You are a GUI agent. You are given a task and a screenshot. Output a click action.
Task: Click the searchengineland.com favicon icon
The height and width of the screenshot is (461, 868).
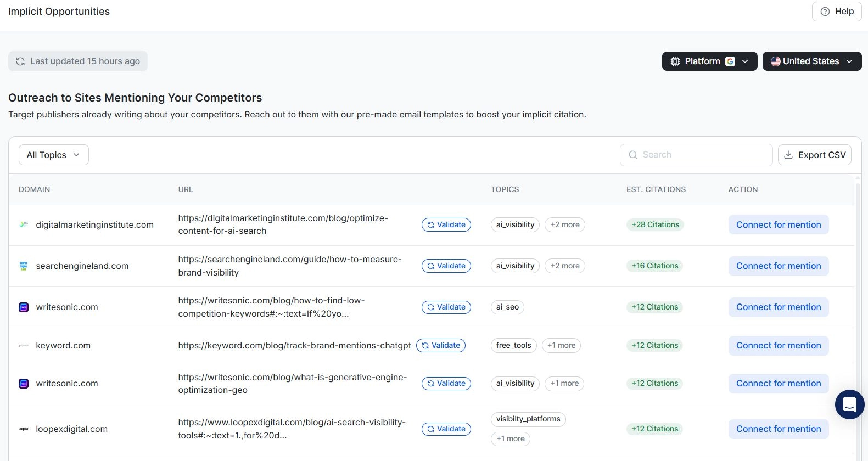tap(24, 266)
